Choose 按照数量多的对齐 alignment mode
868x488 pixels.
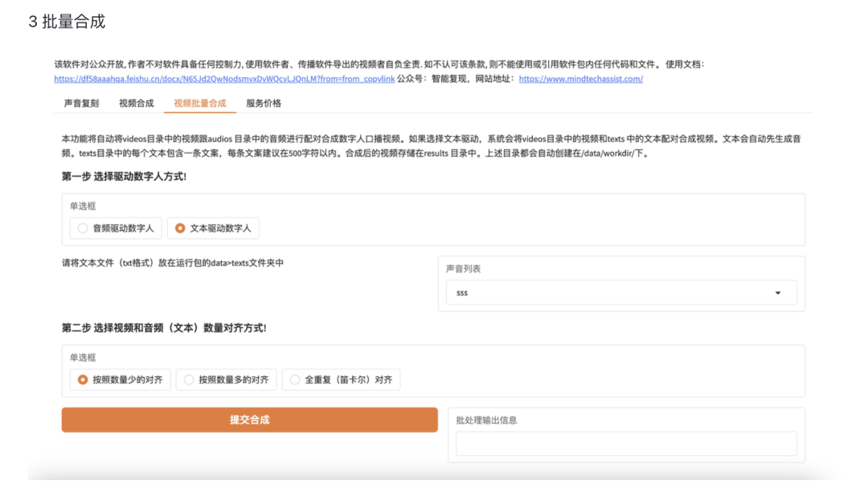click(227, 379)
